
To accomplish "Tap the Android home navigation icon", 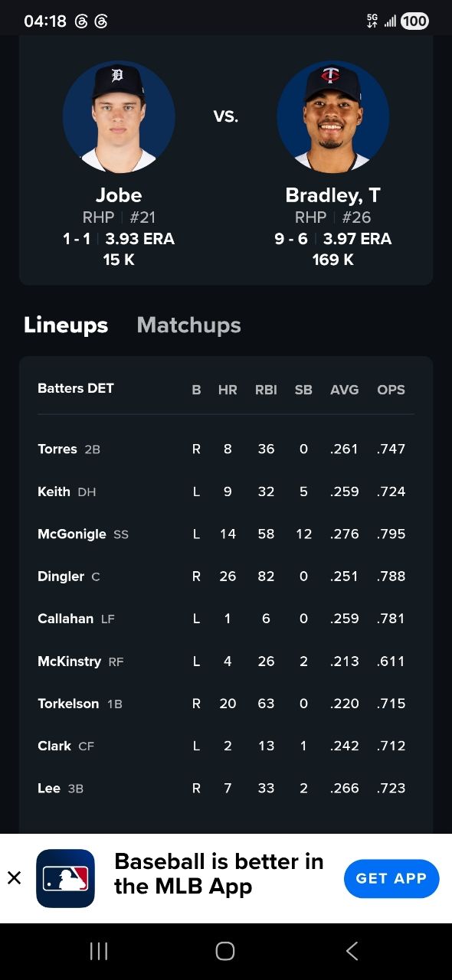I will click(225, 951).
